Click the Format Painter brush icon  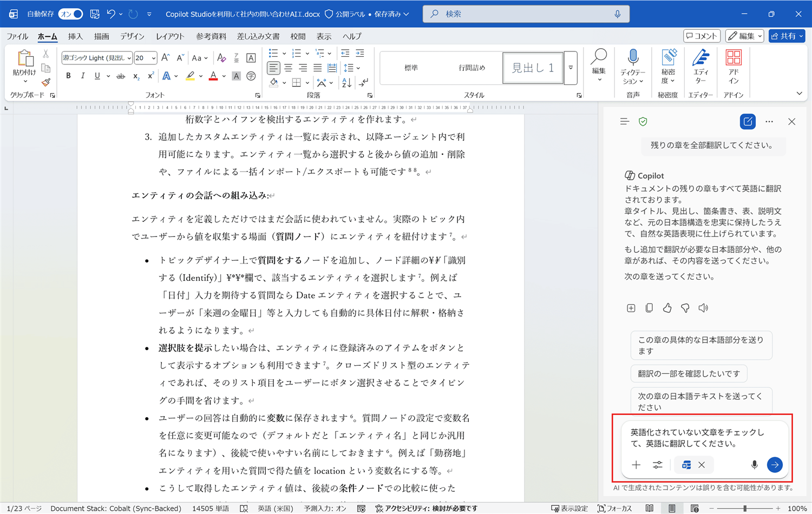tap(46, 82)
